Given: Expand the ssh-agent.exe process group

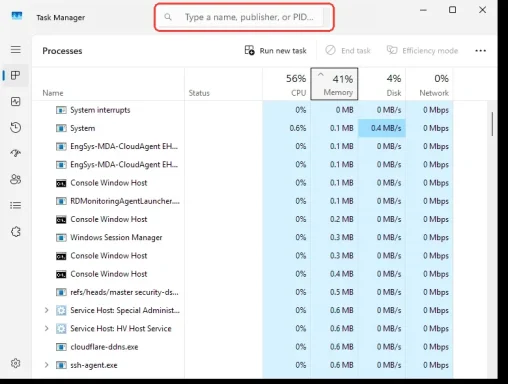Looking at the screenshot, I should tap(47, 365).
